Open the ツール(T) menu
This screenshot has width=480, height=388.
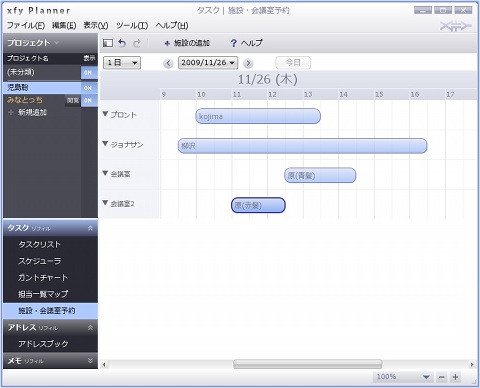pos(132,25)
